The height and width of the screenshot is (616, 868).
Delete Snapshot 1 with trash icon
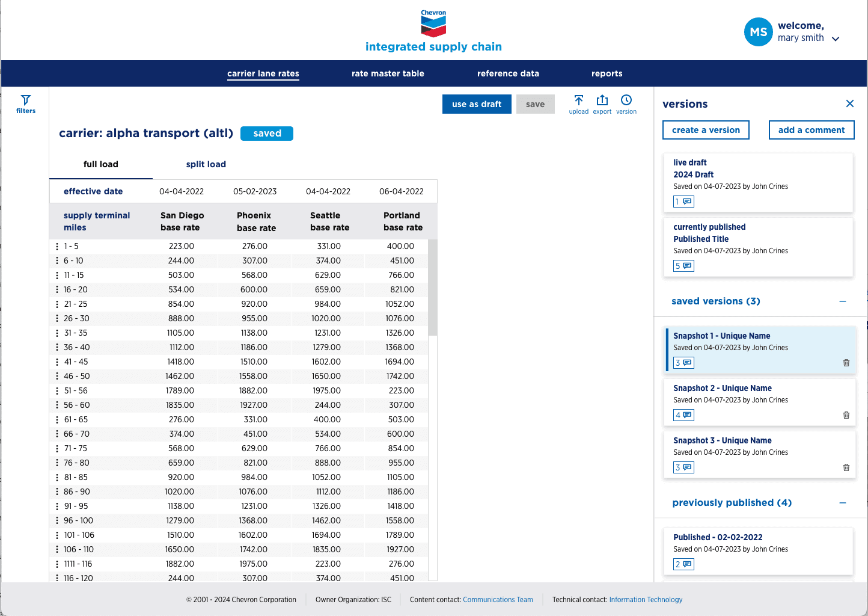(846, 363)
